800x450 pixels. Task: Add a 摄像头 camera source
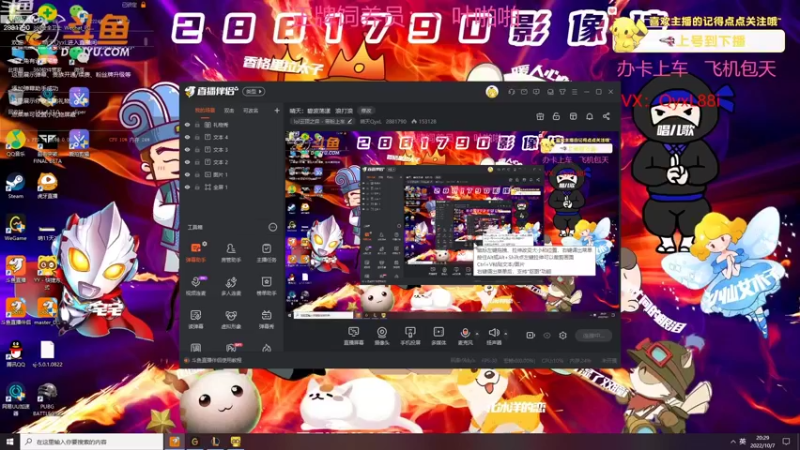click(x=382, y=336)
